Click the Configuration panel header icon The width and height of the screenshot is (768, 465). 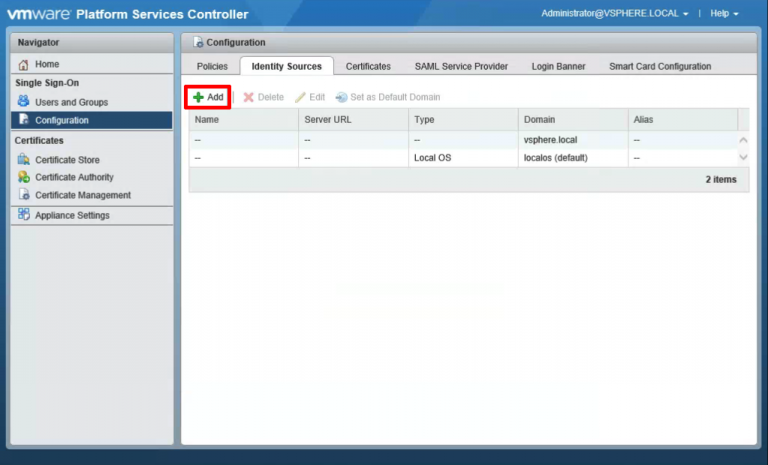click(x=198, y=42)
